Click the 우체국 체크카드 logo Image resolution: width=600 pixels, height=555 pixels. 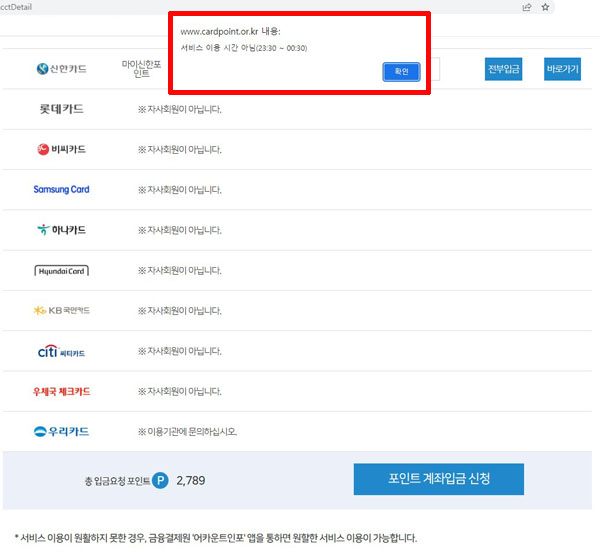click(62, 392)
